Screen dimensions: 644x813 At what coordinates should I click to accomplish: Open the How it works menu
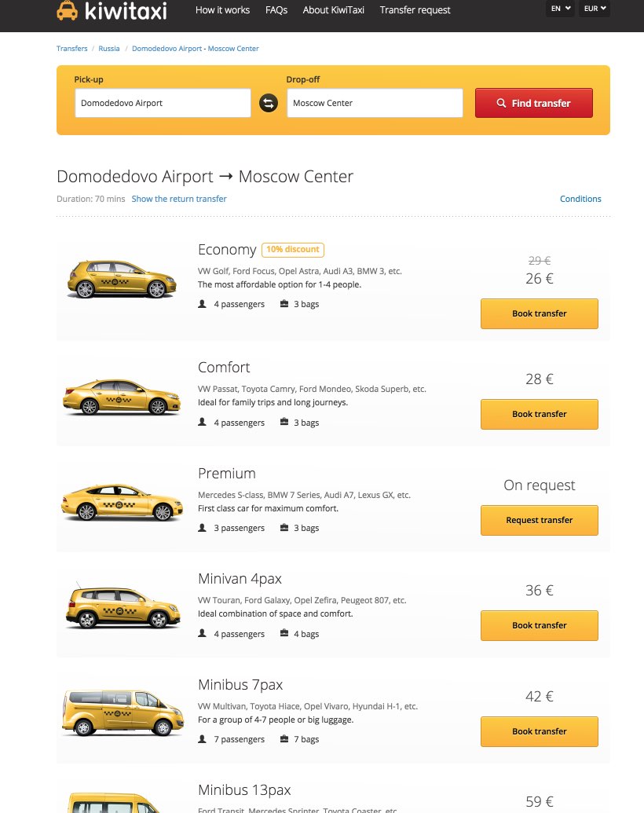[222, 10]
